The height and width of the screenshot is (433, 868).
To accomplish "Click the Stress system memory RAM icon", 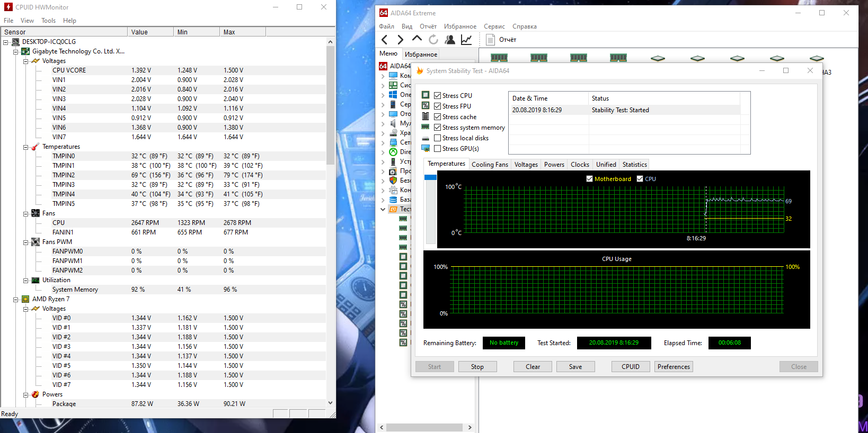I will [x=426, y=127].
